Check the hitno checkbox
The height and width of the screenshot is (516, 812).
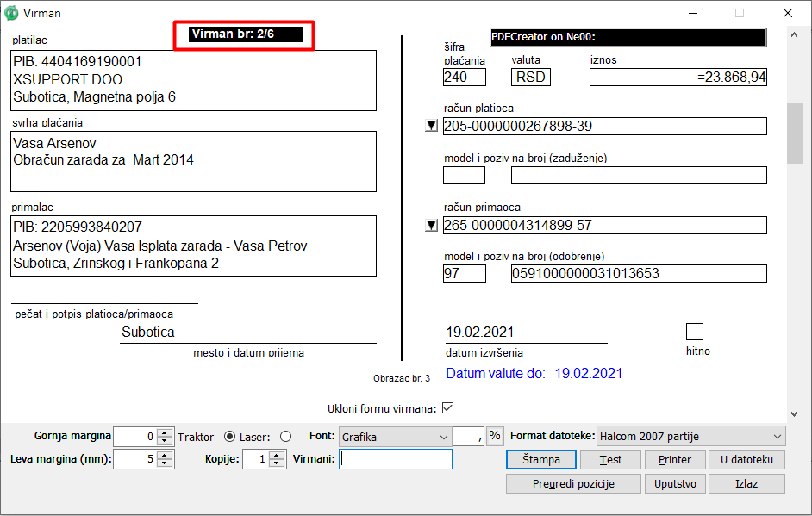pos(695,332)
